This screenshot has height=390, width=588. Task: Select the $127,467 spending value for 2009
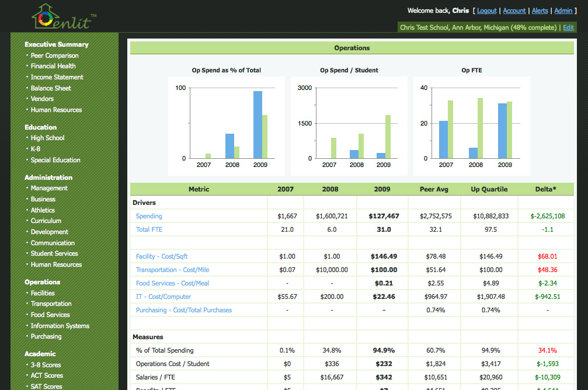pos(384,216)
